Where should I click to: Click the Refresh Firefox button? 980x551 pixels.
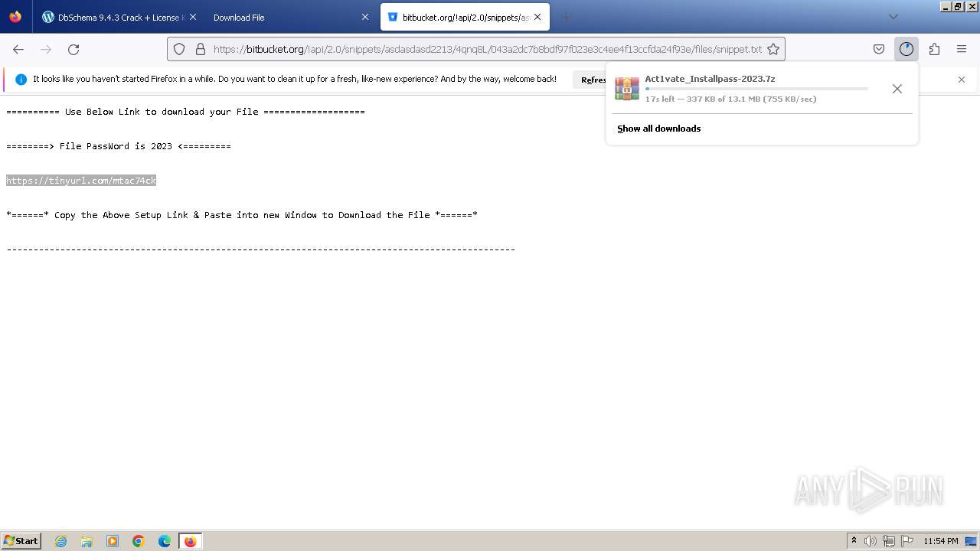pyautogui.click(x=590, y=80)
